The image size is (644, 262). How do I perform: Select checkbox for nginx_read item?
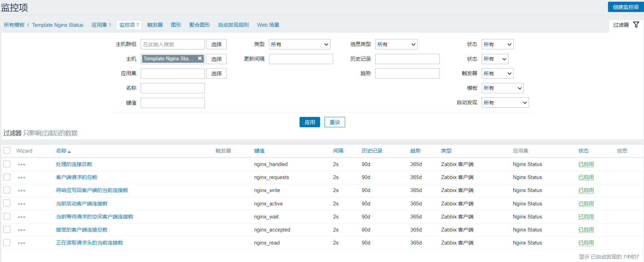[x=7, y=242]
